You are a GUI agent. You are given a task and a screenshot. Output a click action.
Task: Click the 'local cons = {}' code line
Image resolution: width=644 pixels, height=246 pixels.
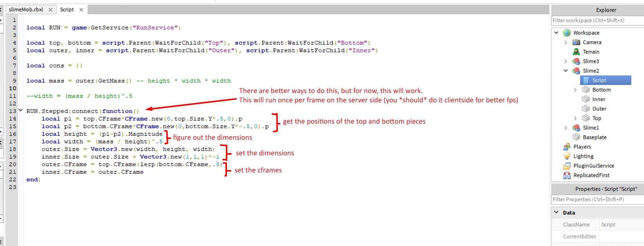tap(54, 66)
